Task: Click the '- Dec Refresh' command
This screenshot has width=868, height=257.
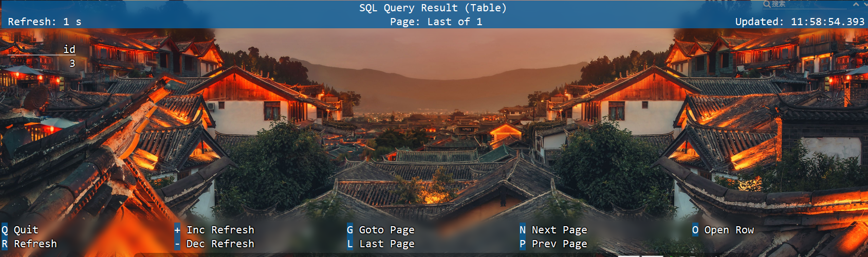Action: coord(214,244)
